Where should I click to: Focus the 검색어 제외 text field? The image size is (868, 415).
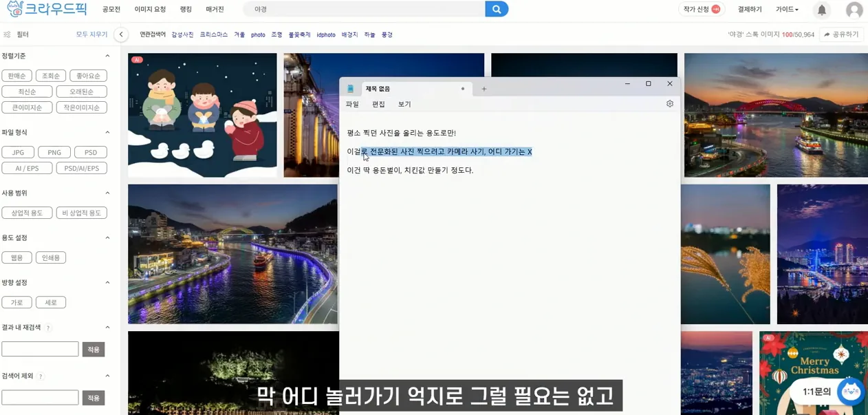pos(40,398)
